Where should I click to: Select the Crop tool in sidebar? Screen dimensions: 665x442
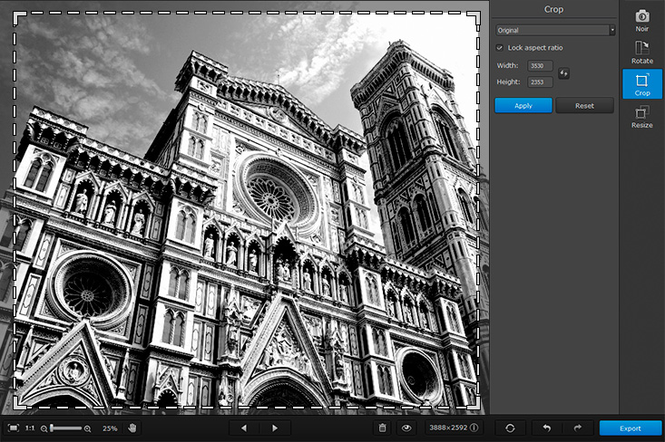point(642,84)
